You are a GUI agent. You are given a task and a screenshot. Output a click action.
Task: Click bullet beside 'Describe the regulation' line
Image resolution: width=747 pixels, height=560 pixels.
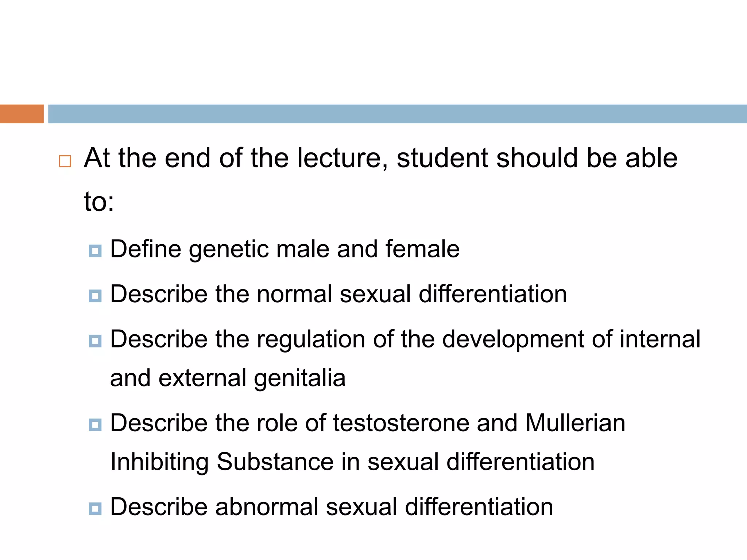[x=95, y=341]
